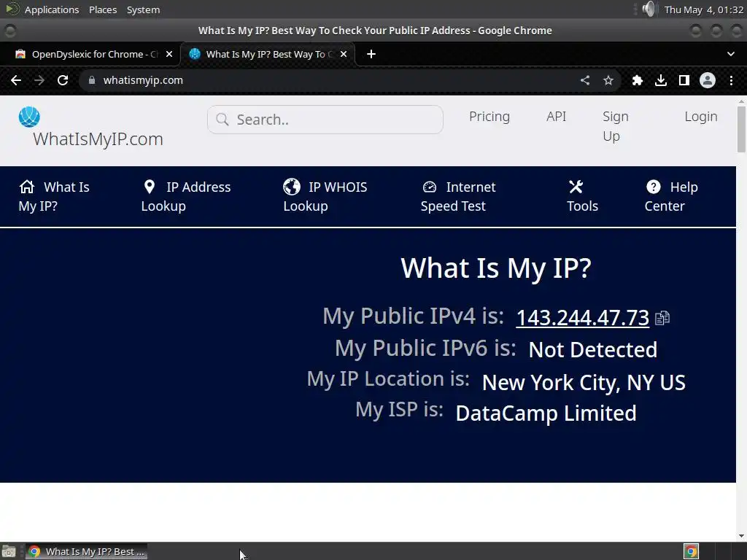Click the browser forward arrow
This screenshot has width=747, height=560.
click(39, 80)
